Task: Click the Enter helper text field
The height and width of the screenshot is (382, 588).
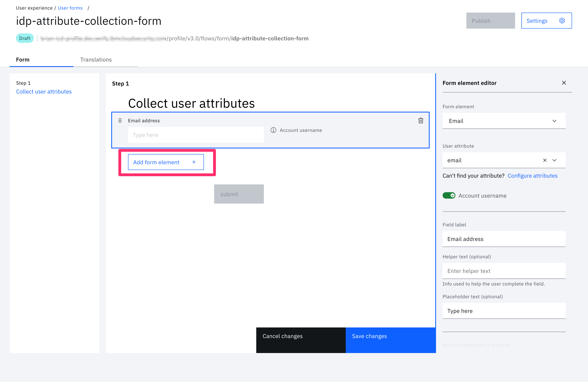Action: (504, 271)
